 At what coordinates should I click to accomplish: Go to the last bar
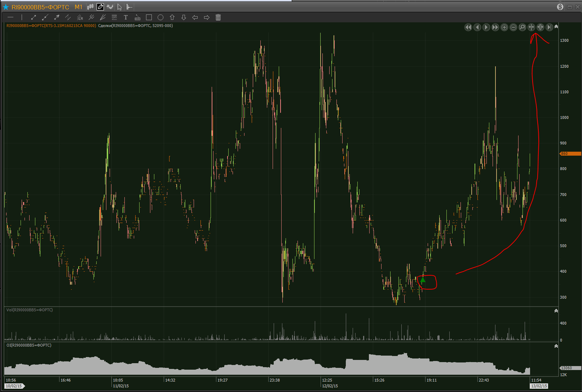[x=549, y=27]
